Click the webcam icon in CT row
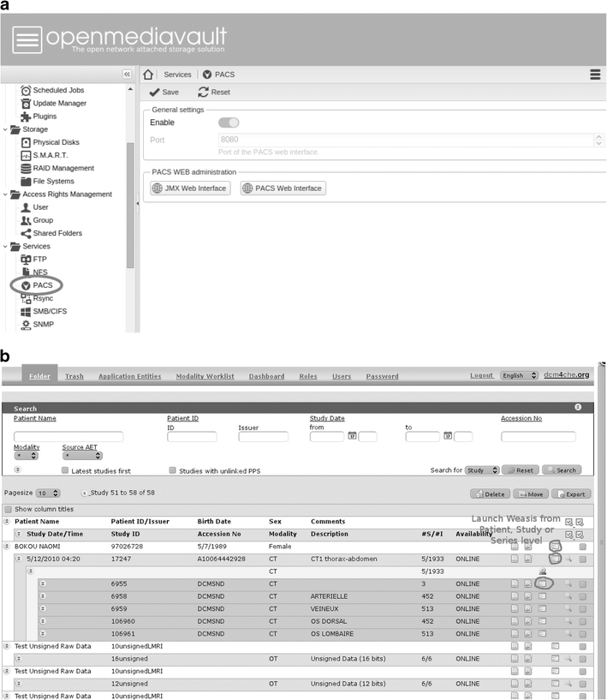The height and width of the screenshot is (700, 607). pos(543,571)
